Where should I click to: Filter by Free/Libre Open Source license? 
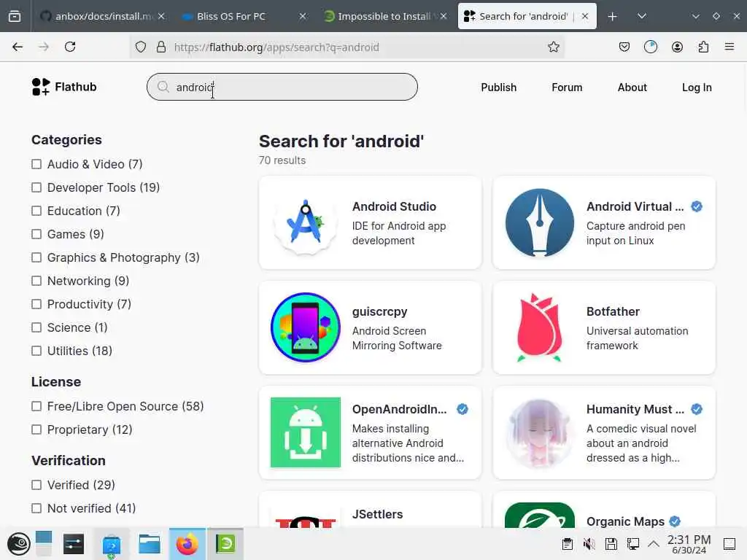coord(36,406)
